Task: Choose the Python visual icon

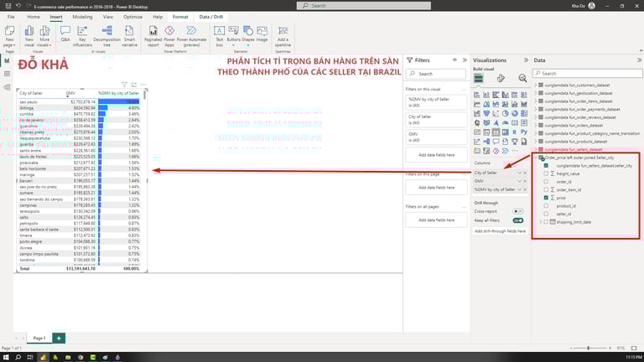Action: (523, 132)
